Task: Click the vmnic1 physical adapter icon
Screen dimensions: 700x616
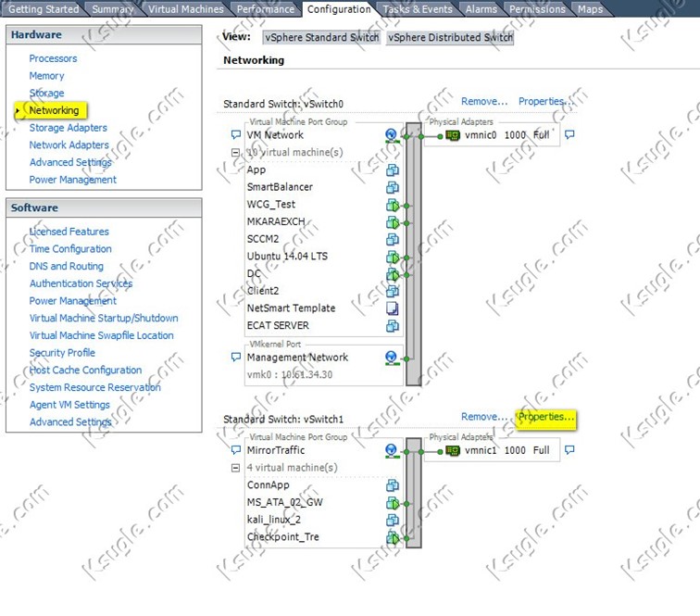Action: point(452,451)
